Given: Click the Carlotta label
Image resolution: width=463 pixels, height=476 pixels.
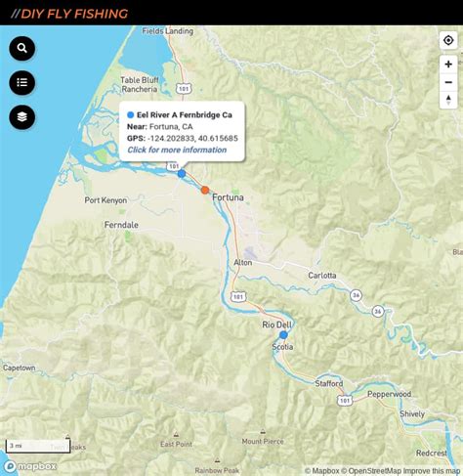Looking at the screenshot, I should [322, 276].
